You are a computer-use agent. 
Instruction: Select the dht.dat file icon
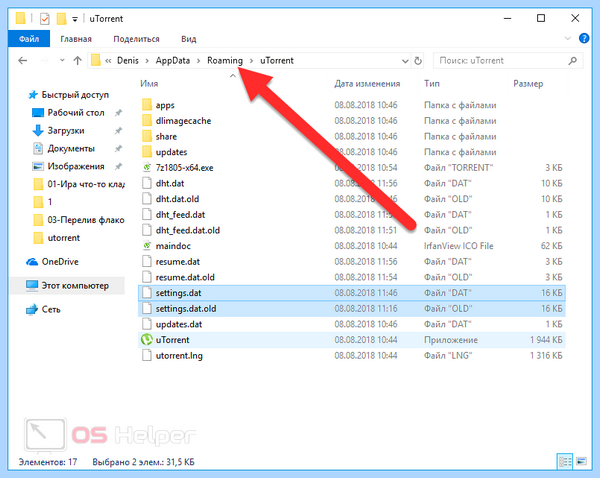pos(147,183)
